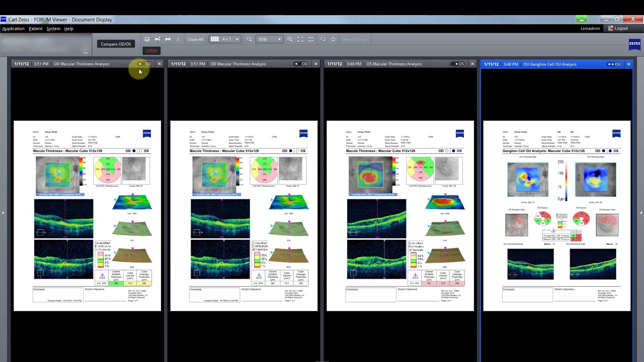Click the save report icon
644x362 pixels.
(x=146, y=39)
